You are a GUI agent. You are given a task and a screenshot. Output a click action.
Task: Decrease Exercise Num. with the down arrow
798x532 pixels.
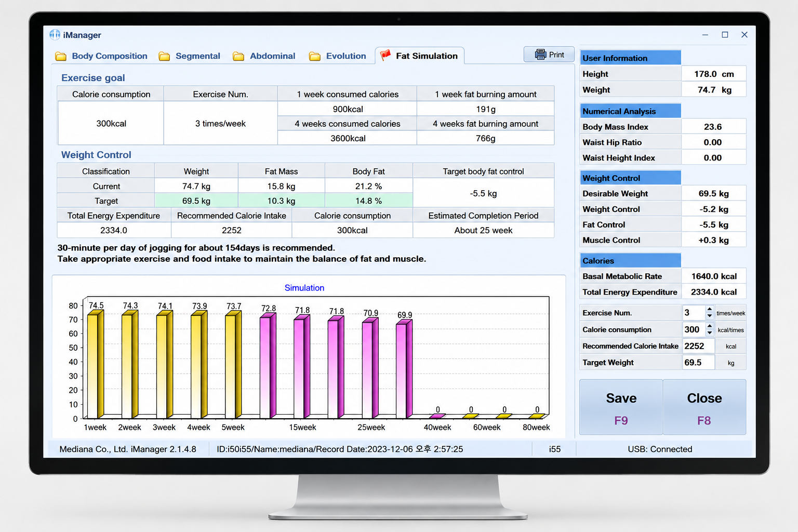click(x=710, y=316)
